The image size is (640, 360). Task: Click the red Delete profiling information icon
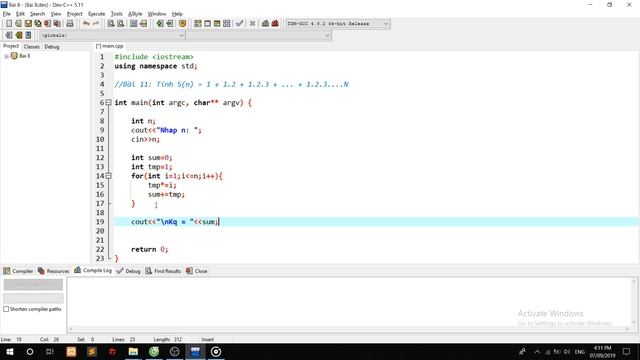coord(275,24)
